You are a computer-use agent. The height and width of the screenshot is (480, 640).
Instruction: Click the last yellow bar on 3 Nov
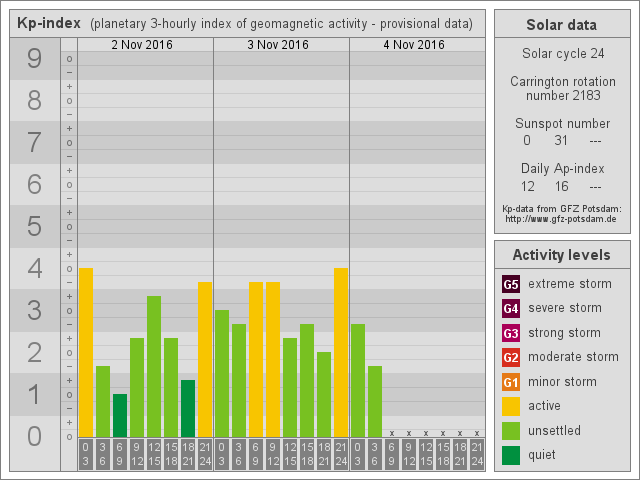pos(341,352)
